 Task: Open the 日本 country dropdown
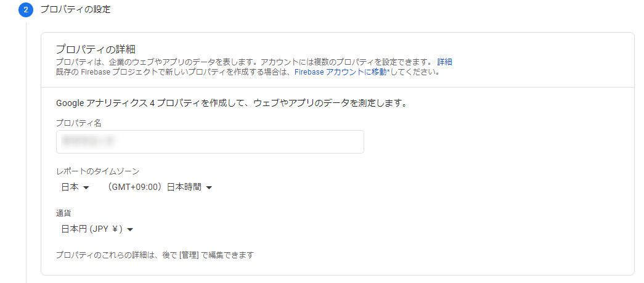(75, 187)
